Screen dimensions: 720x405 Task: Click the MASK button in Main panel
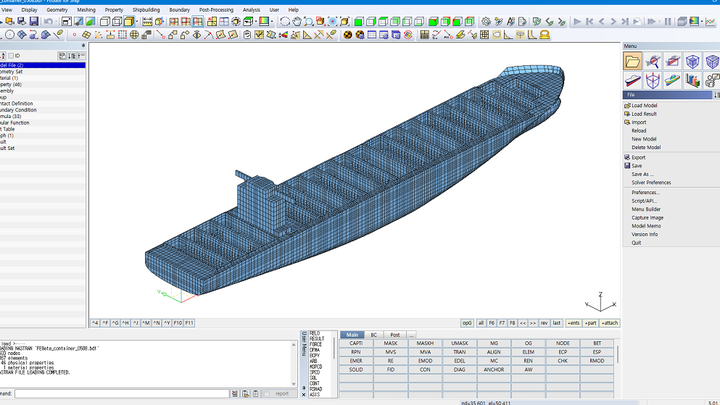[x=391, y=343]
